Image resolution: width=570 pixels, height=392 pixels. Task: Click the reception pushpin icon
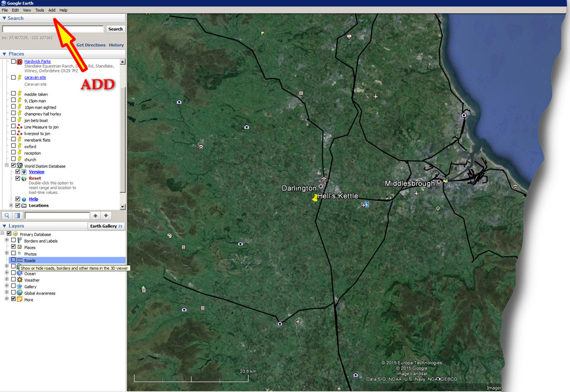tap(19, 152)
